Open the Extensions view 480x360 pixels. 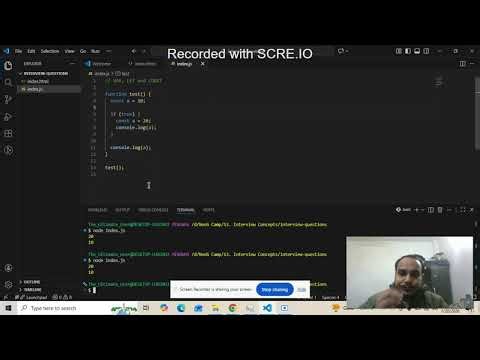click(x=8, y=133)
